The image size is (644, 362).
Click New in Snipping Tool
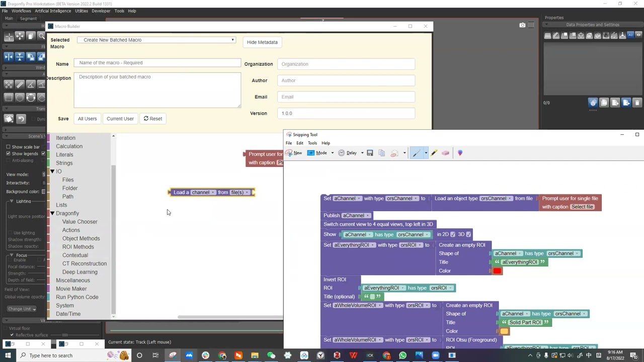(294, 153)
